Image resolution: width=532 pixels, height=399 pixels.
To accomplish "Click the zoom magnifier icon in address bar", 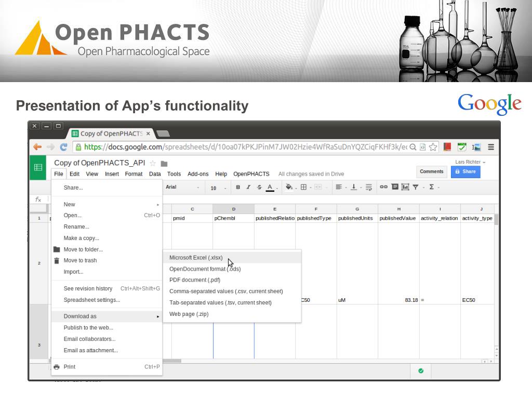I will click(413, 147).
